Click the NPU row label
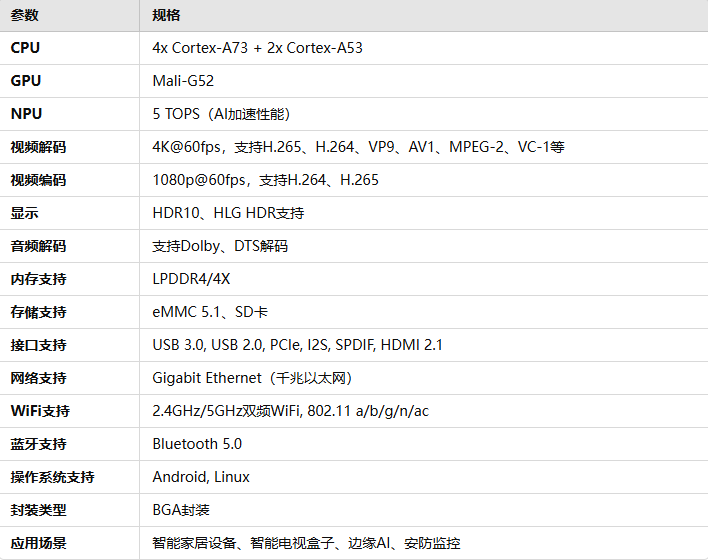Image resolution: width=708 pixels, height=560 pixels. point(26,114)
